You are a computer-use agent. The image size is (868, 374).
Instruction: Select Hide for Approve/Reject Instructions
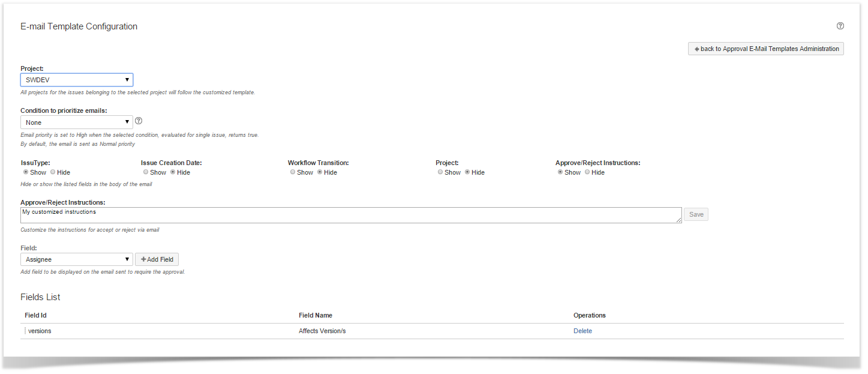[587, 172]
